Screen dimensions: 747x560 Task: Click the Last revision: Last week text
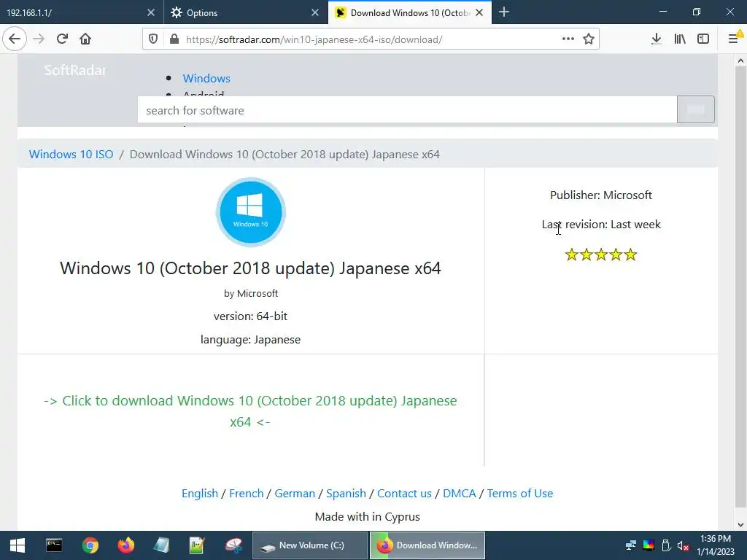pyautogui.click(x=601, y=225)
